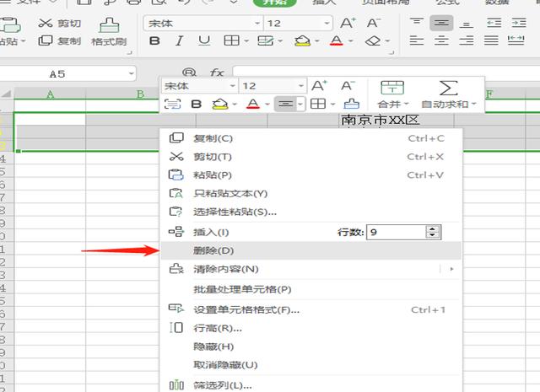540x392 pixels.
Task: Open mini toolbar borders dropdown arrow
Action: 332,104
